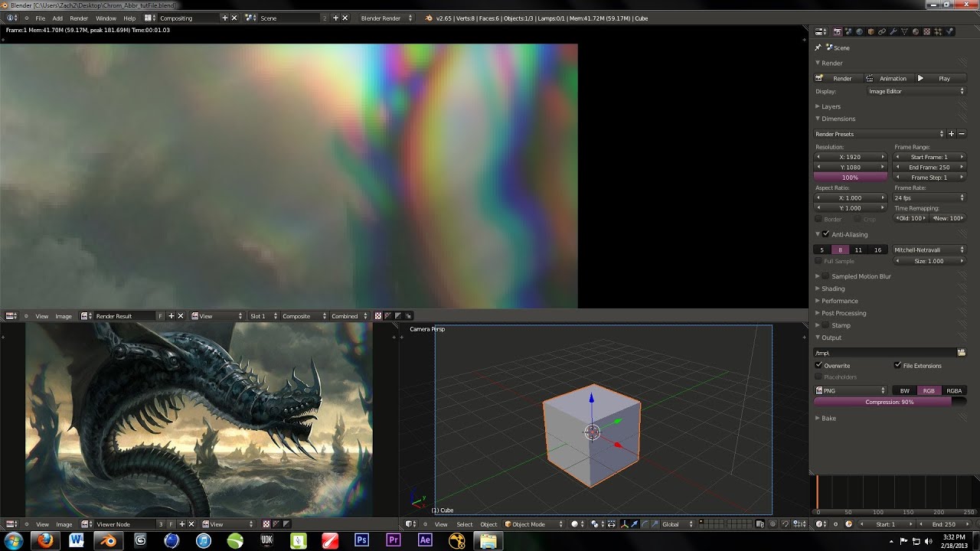Image resolution: width=980 pixels, height=551 pixels.
Task: Expand the Post Processing panel
Action: (x=844, y=313)
